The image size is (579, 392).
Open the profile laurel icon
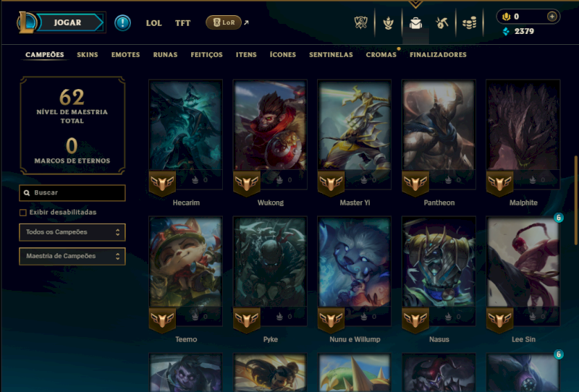[388, 23]
